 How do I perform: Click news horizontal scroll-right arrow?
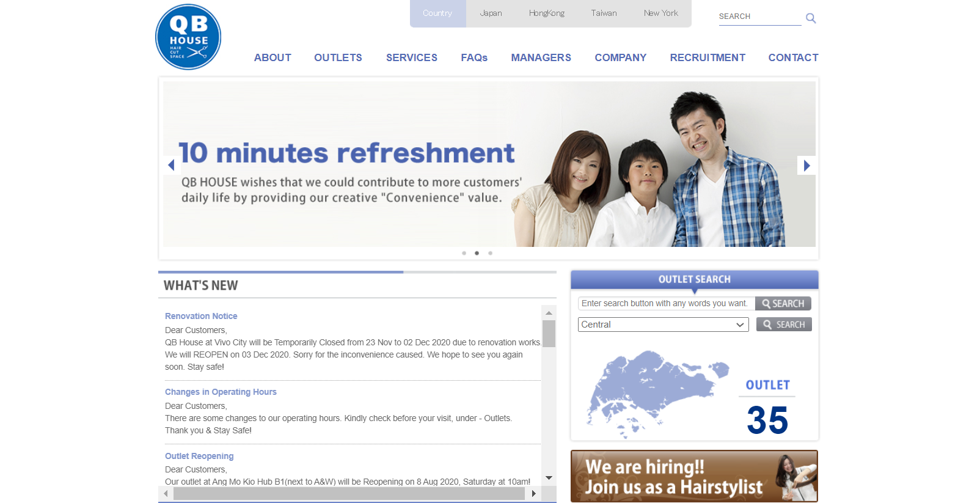[x=533, y=493]
